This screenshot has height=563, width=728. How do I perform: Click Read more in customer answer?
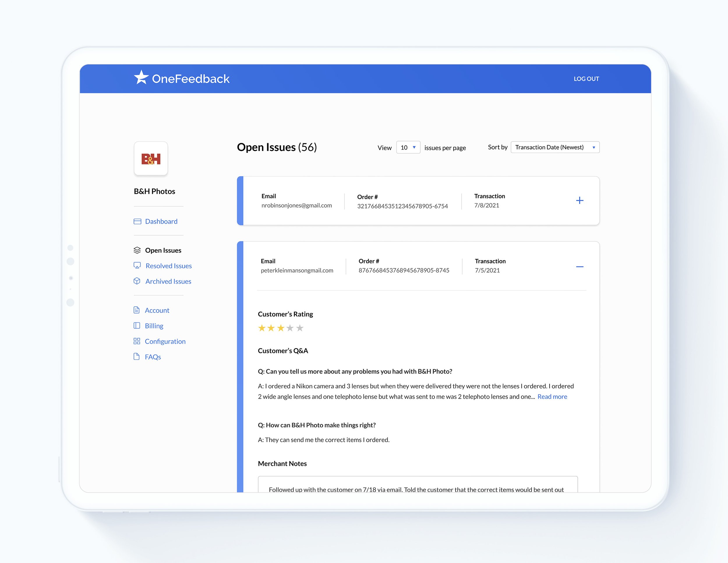point(552,397)
